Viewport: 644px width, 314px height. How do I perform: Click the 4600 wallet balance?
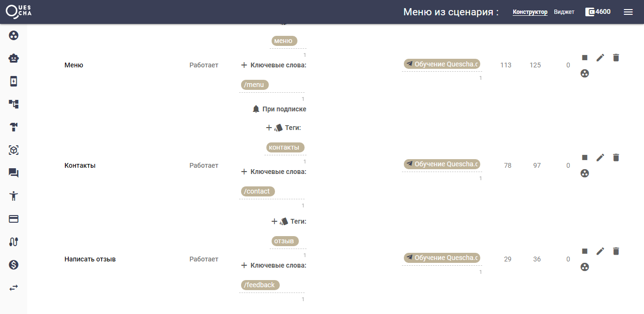(598, 12)
